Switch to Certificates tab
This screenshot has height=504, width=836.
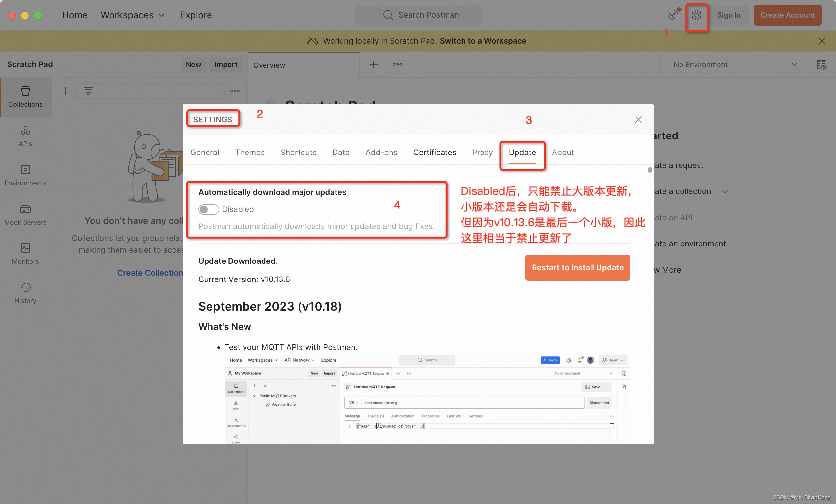[434, 152]
